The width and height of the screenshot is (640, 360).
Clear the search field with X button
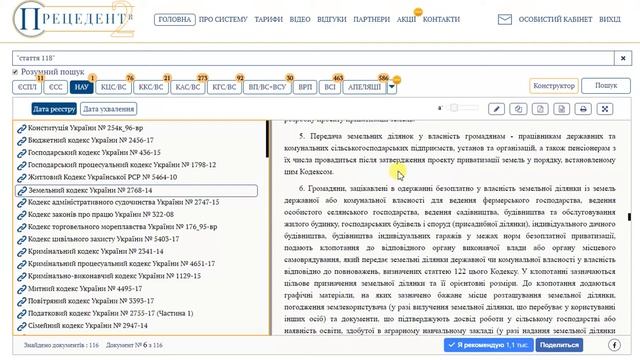623,58
